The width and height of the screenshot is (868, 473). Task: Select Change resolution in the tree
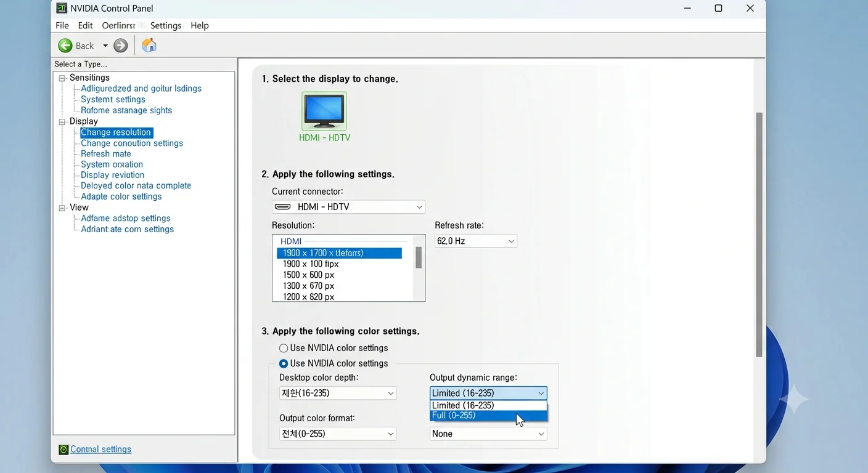tap(116, 132)
